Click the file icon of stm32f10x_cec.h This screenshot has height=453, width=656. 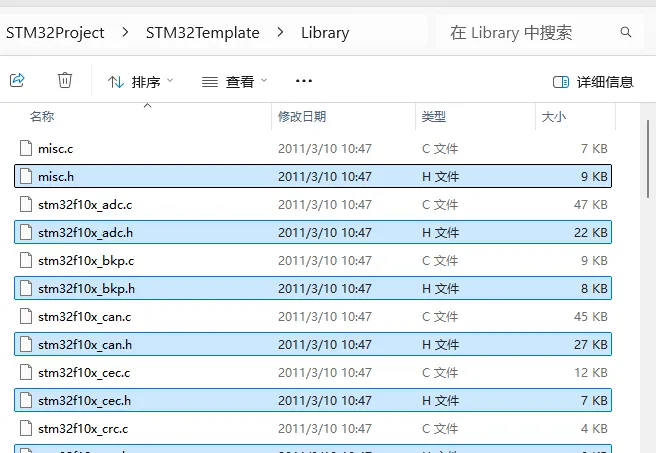(26, 400)
